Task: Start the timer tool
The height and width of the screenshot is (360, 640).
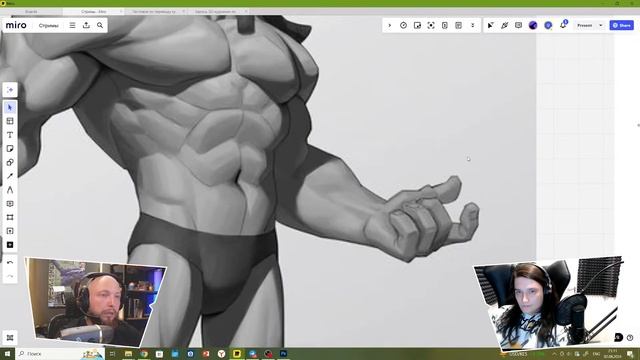Action: [403, 25]
